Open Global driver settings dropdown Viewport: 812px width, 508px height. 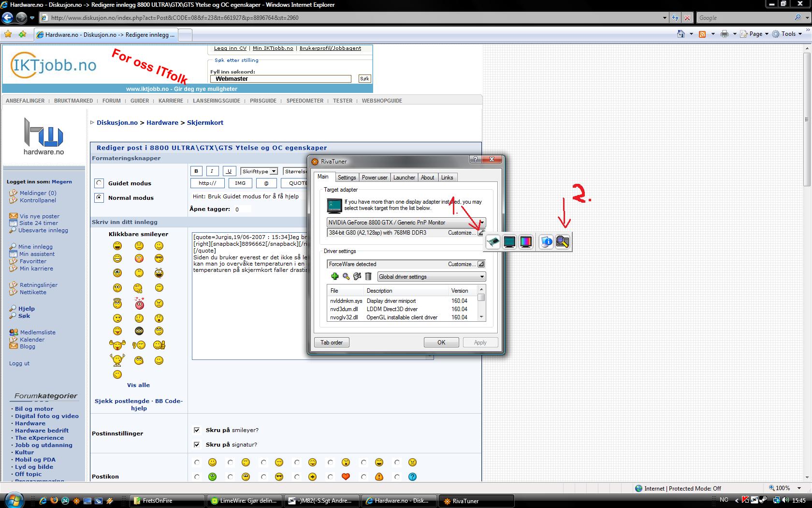431,277
